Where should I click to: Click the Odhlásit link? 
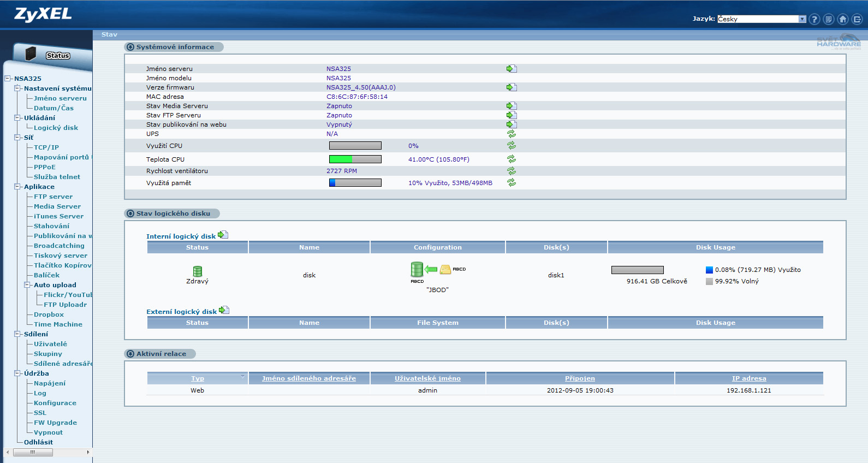click(38, 442)
